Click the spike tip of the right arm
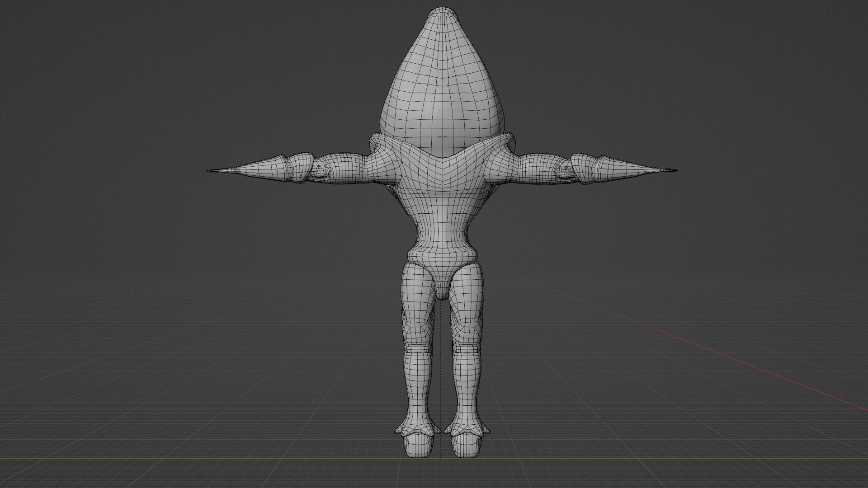The height and width of the screenshot is (488, 868). pos(674,170)
